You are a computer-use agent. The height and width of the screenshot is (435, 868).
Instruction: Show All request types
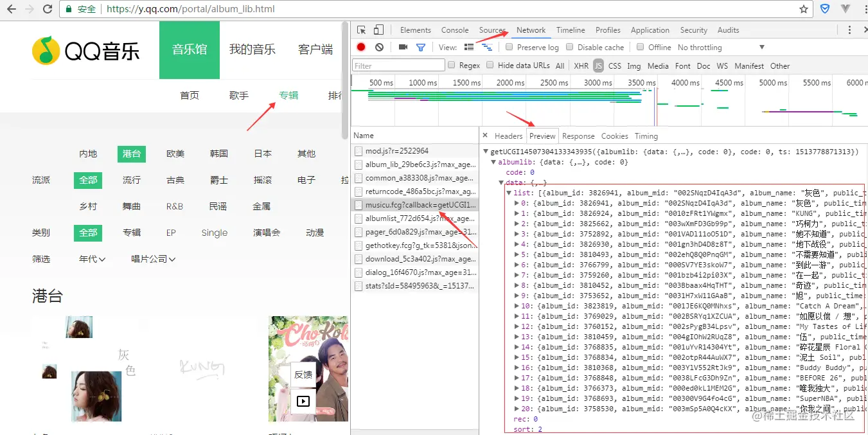tap(560, 66)
